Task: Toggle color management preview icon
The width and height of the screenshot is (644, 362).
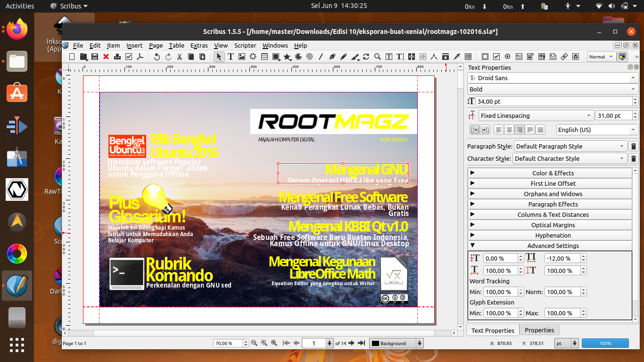Action: tap(623, 57)
